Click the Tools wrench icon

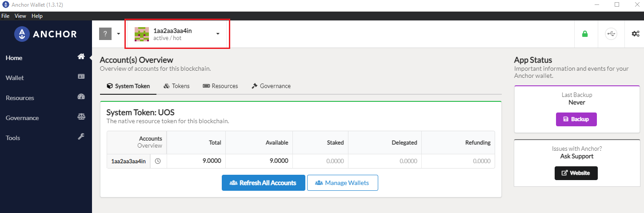click(x=81, y=137)
